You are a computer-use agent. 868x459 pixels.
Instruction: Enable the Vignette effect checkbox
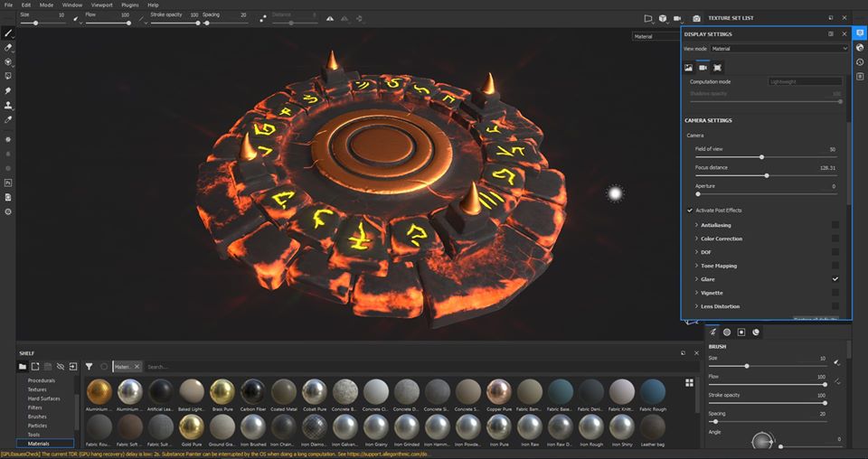coord(835,293)
